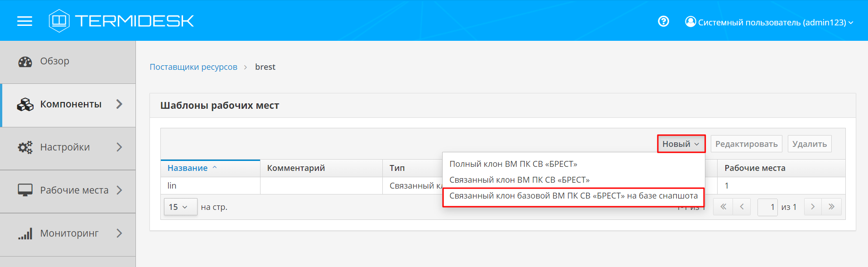Click the Настройки gears icon
This screenshot has width=868, height=267.
pos(25,147)
